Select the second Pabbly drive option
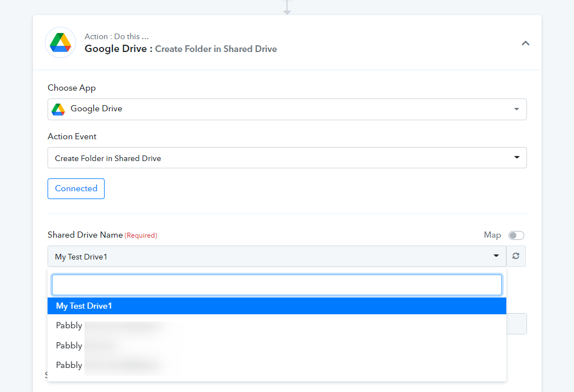 pyautogui.click(x=277, y=345)
